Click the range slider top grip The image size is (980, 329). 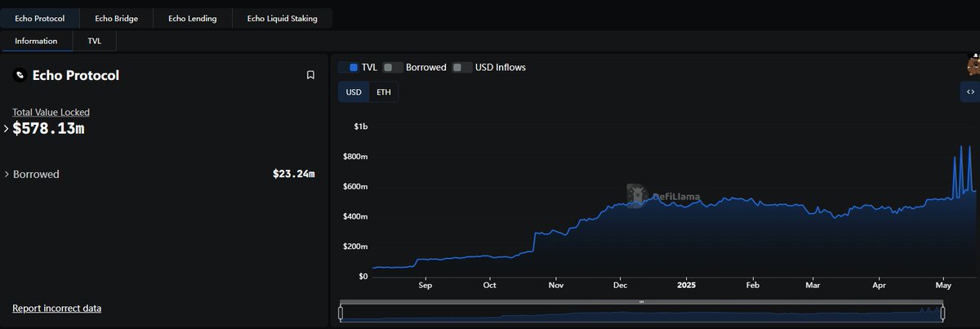(x=641, y=302)
